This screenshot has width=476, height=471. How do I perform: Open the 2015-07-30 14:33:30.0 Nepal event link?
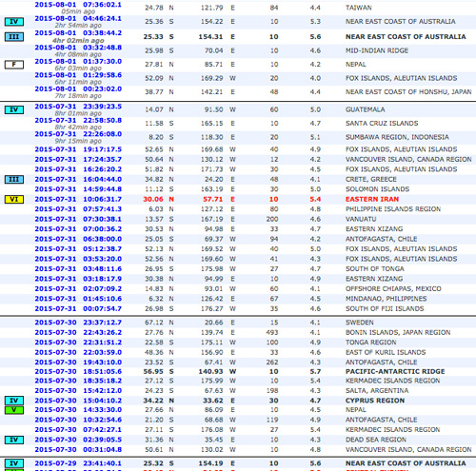78,410
